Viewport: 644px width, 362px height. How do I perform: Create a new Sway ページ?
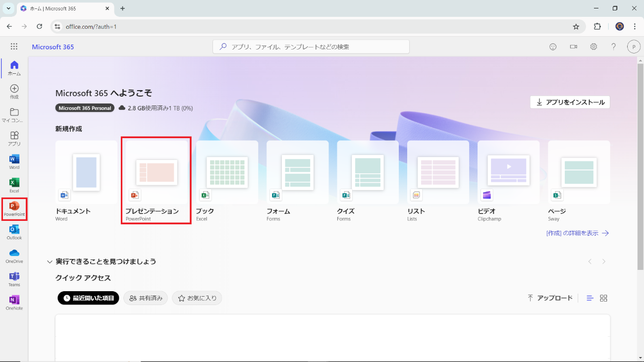pyautogui.click(x=579, y=181)
